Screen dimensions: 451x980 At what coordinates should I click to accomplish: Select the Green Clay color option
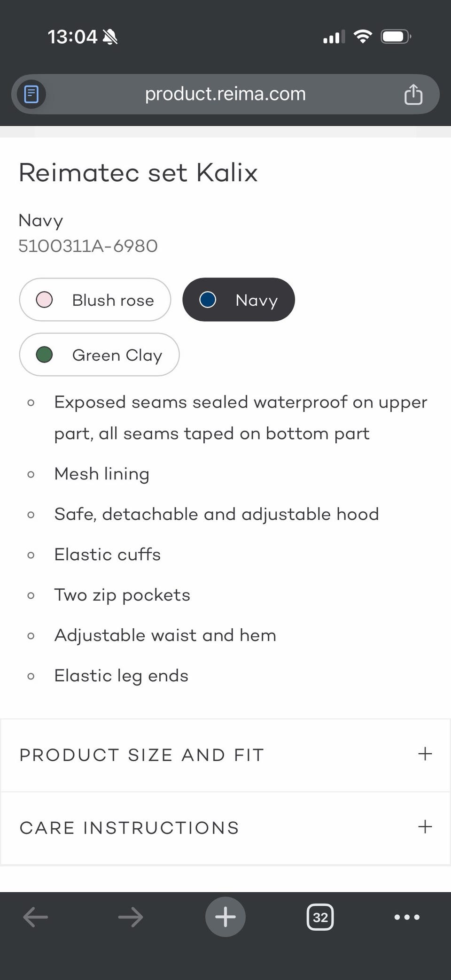point(99,355)
